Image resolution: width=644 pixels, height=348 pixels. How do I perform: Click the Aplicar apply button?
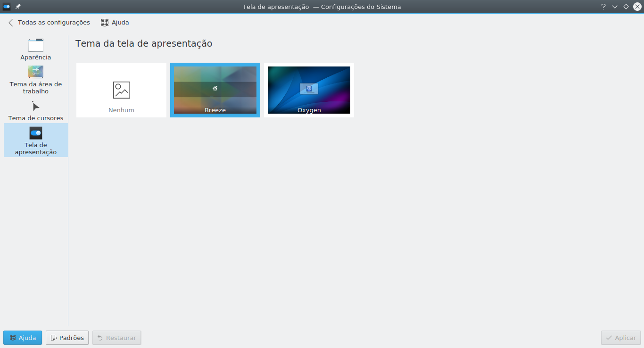(x=621, y=338)
